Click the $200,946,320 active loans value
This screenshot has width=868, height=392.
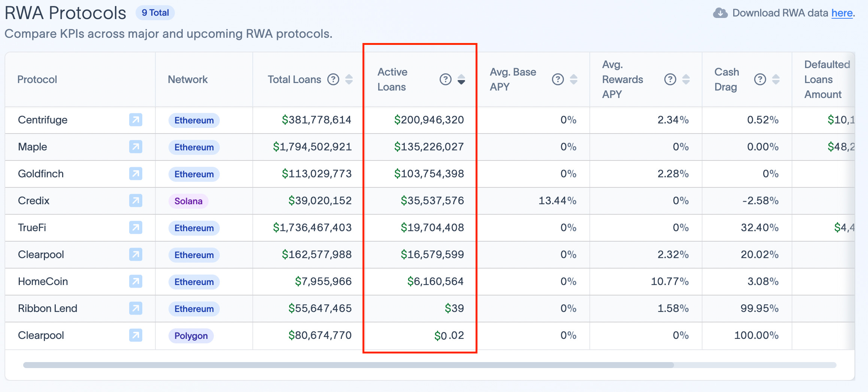coord(429,120)
